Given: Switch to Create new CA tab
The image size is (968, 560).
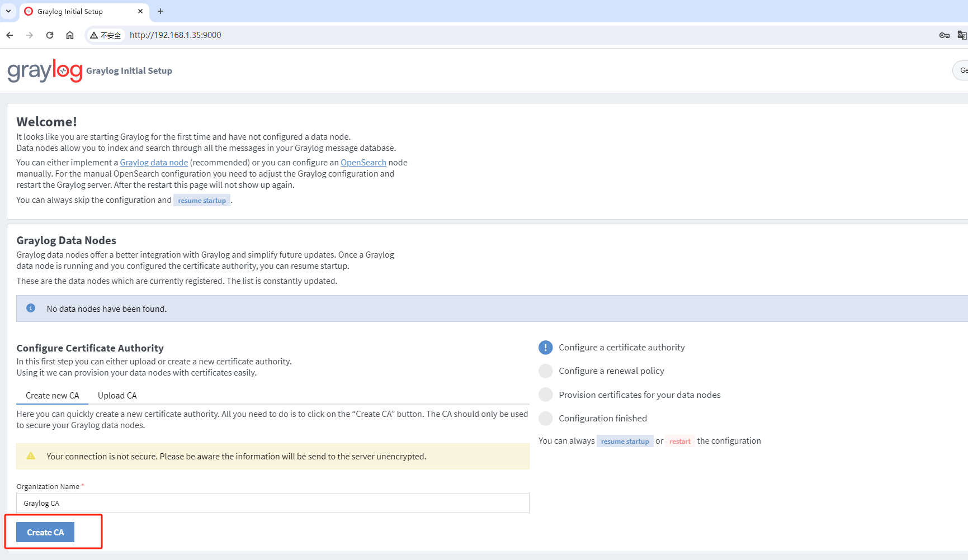Looking at the screenshot, I should pyautogui.click(x=53, y=396).
